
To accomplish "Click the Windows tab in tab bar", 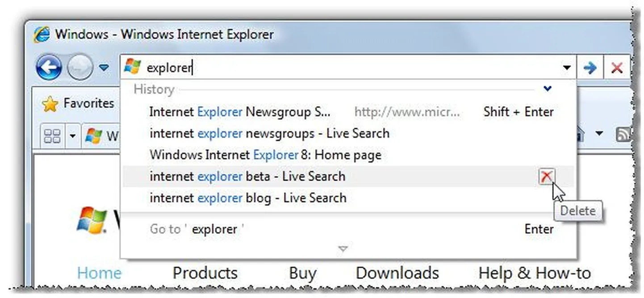I will 102,135.
